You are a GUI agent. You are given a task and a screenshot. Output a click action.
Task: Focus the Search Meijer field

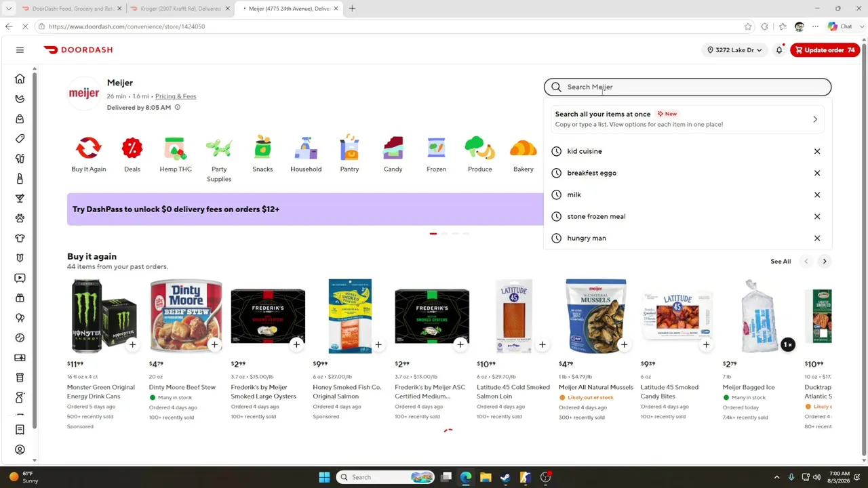pos(687,87)
